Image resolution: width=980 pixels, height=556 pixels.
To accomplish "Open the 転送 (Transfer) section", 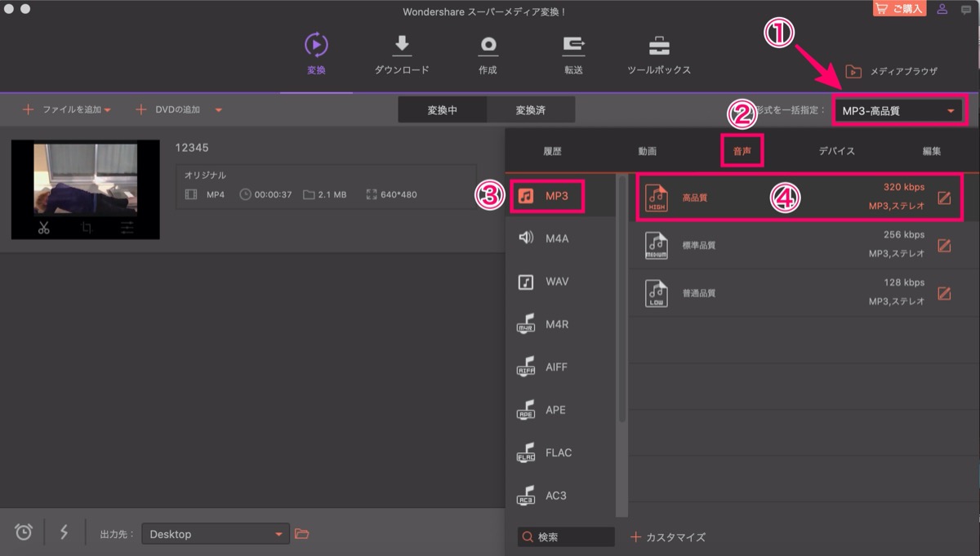I will tap(573, 54).
